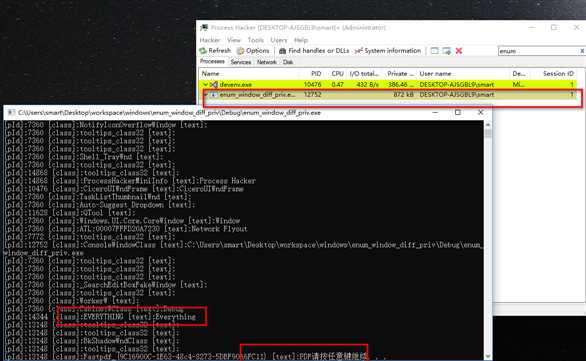Sort by the CPU column header
Viewport: 586px width, 361px height.
(336, 74)
